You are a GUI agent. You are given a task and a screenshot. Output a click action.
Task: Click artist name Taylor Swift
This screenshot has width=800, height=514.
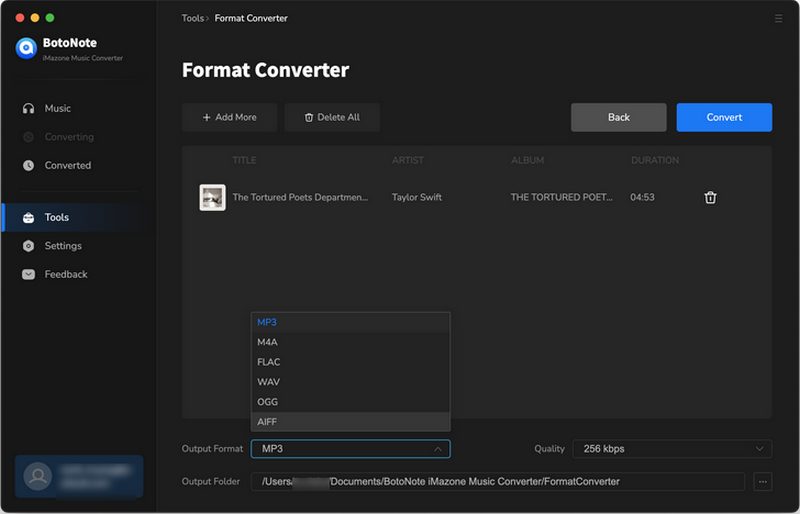point(417,198)
